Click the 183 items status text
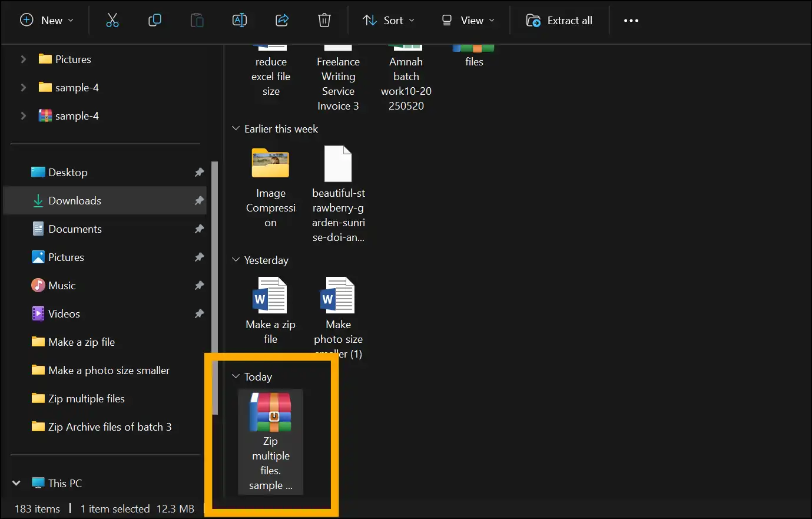Screen dimensions: 812x519 point(37,509)
